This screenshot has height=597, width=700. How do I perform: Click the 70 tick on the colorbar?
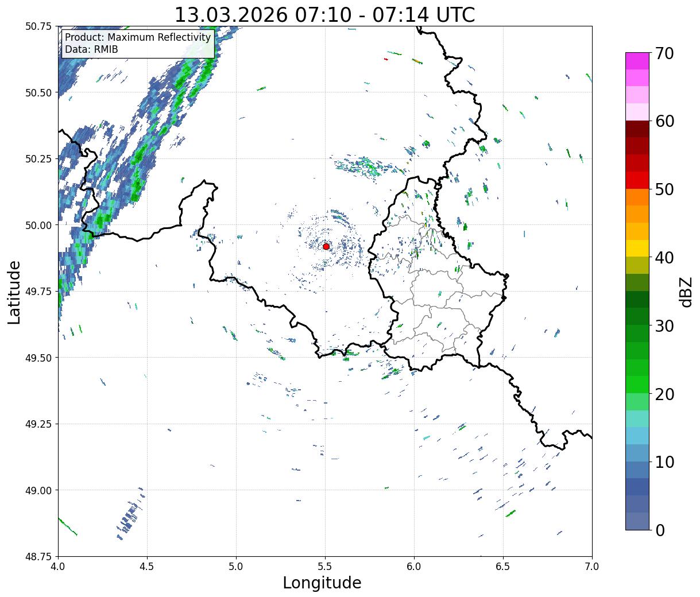(664, 53)
